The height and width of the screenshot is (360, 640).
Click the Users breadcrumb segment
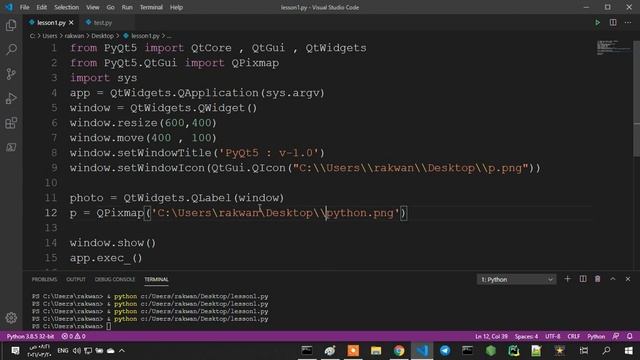tap(50, 36)
